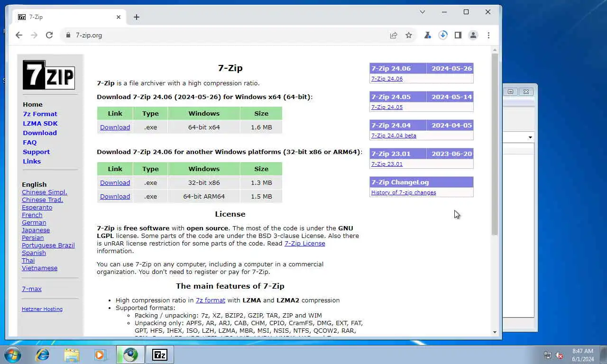Viewport: 607px width, 364px height.
Task: Open the tab search chevron
Action: [x=423, y=12]
